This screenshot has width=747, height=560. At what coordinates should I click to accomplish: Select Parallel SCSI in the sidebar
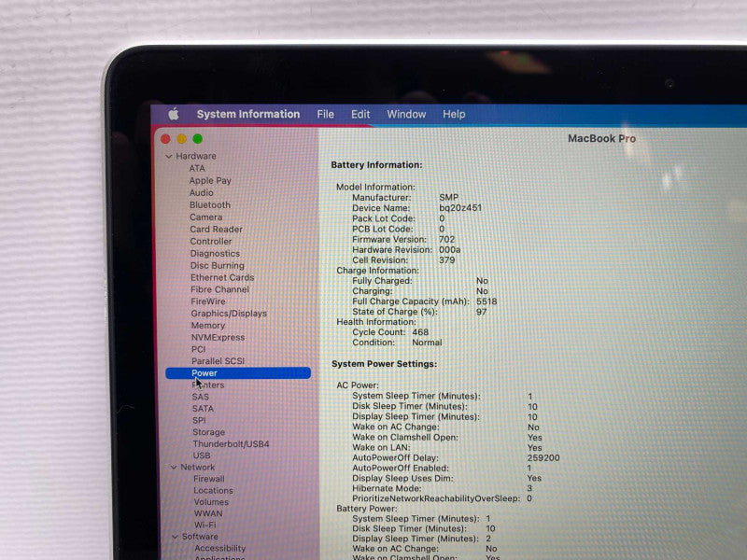coord(218,361)
